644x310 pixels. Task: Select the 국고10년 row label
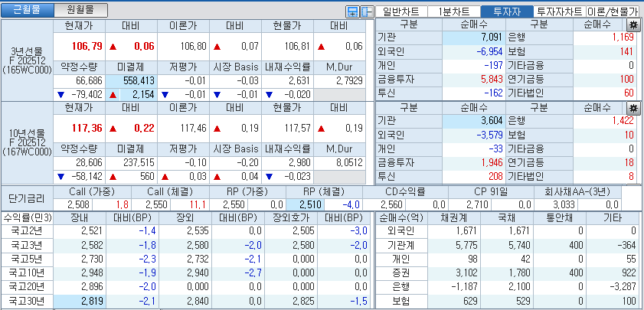pyautogui.click(x=27, y=273)
